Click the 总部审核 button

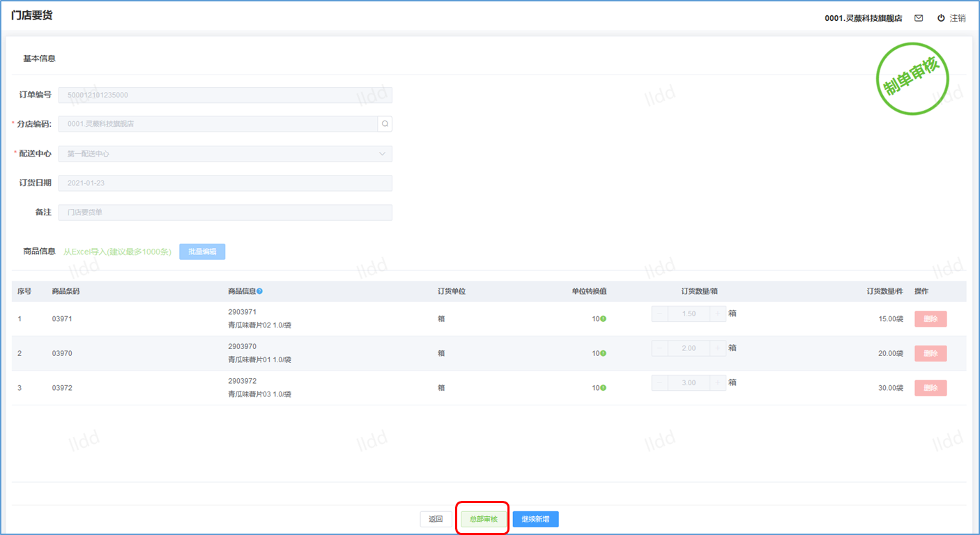click(483, 519)
